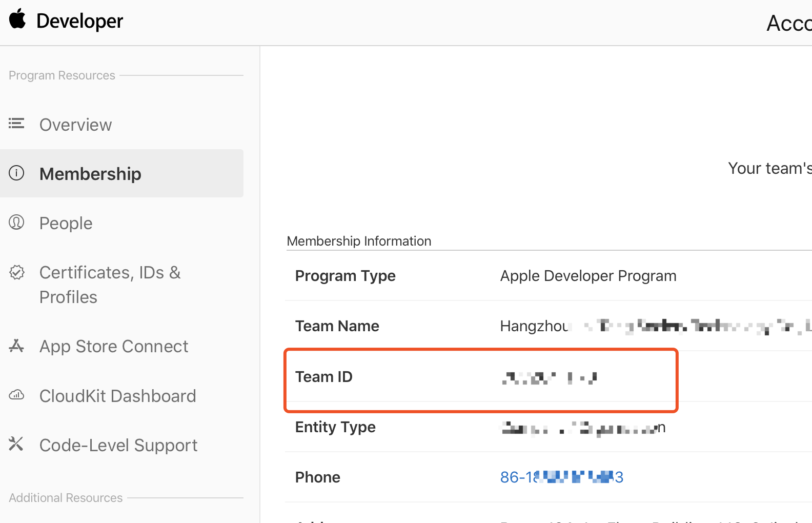This screenshot has width=812, height=523.
Task: Click the Apple logo icon
Action: pos(17,19)
